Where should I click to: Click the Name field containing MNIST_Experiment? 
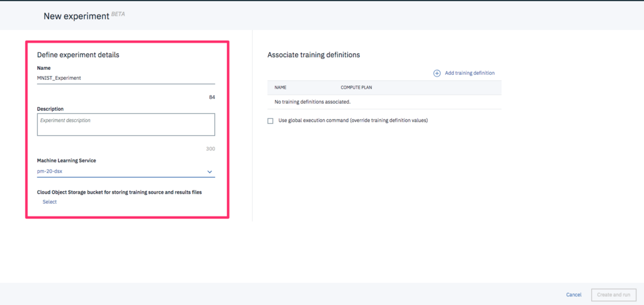(126, 77)
